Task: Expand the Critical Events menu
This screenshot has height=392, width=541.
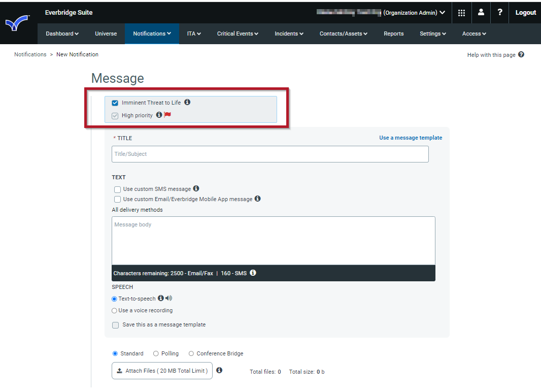Action: (238, 34)
